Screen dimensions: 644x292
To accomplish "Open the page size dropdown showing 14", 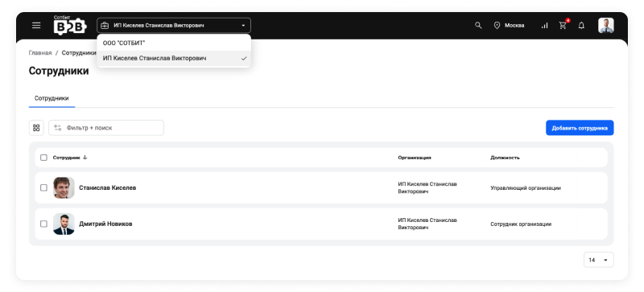I will (598, 260).
